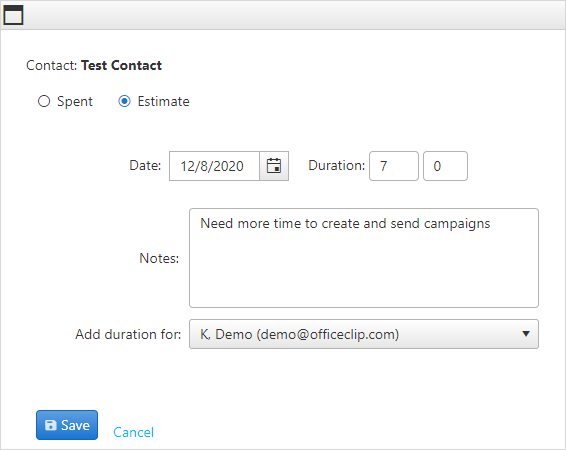Click the Cancel link

point(134,432)
